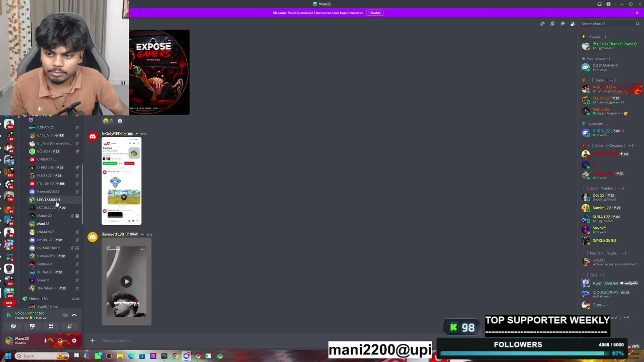
Task: Open pinned messages pin icon
Action: (x=562, y=24)
